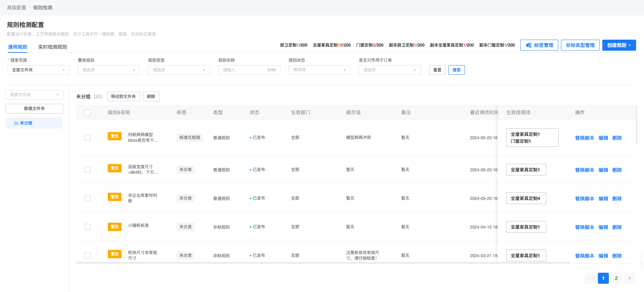This screenshot has width=644, height=292.
Task: Click the previous page arrow
Action: click(590, 278)
